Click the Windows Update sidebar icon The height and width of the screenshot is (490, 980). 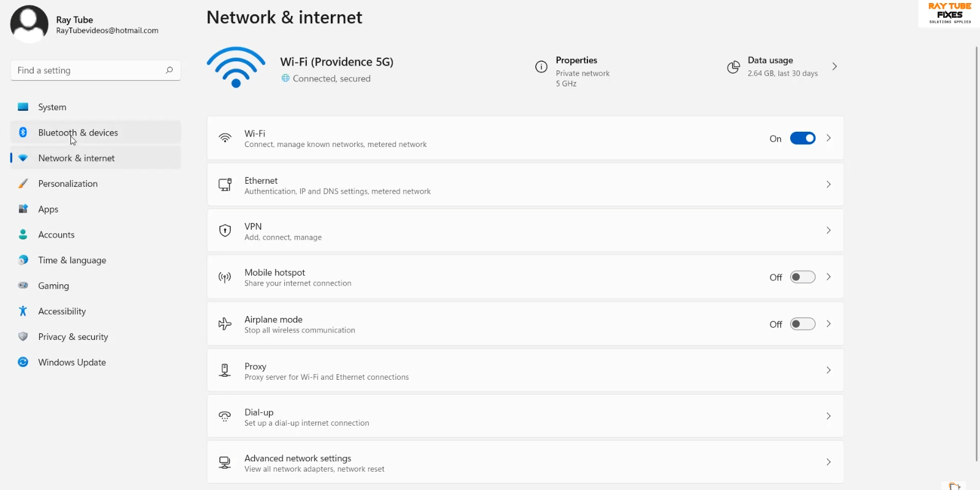click(23, 362)
